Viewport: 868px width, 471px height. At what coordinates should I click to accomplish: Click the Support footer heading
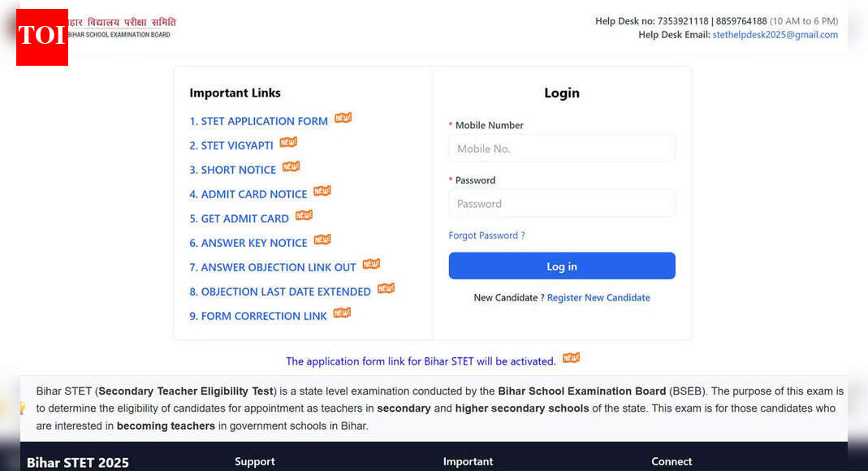pos(255,461)
